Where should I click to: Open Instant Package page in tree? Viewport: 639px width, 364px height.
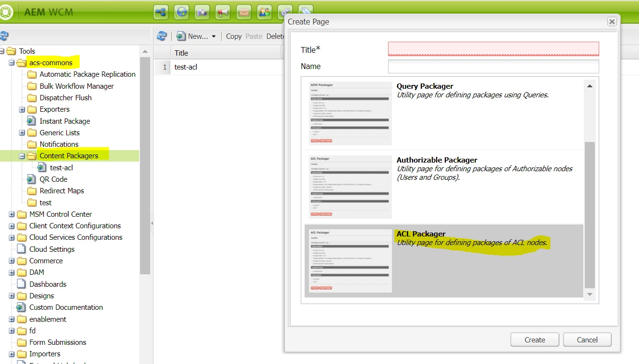coord(65,121)
